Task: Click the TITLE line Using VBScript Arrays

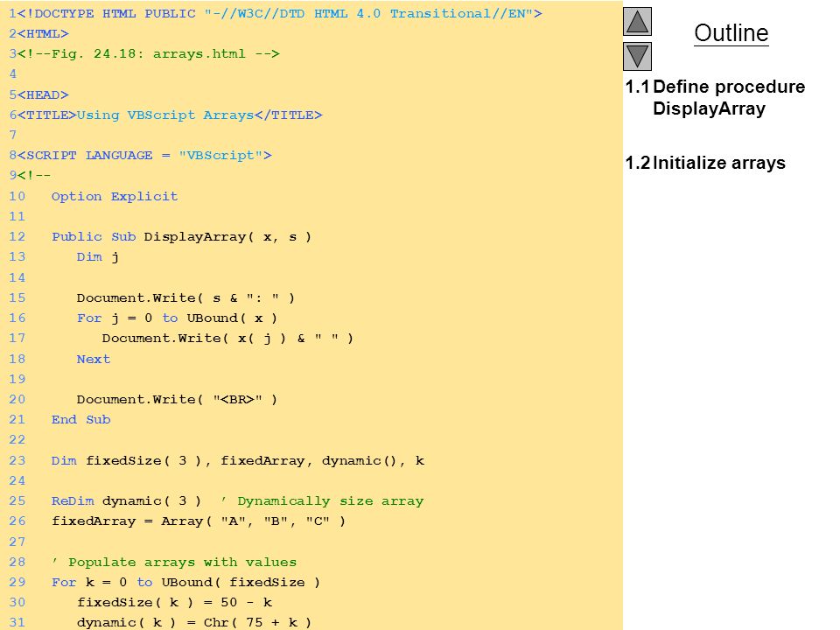Action: click(170, 115)
